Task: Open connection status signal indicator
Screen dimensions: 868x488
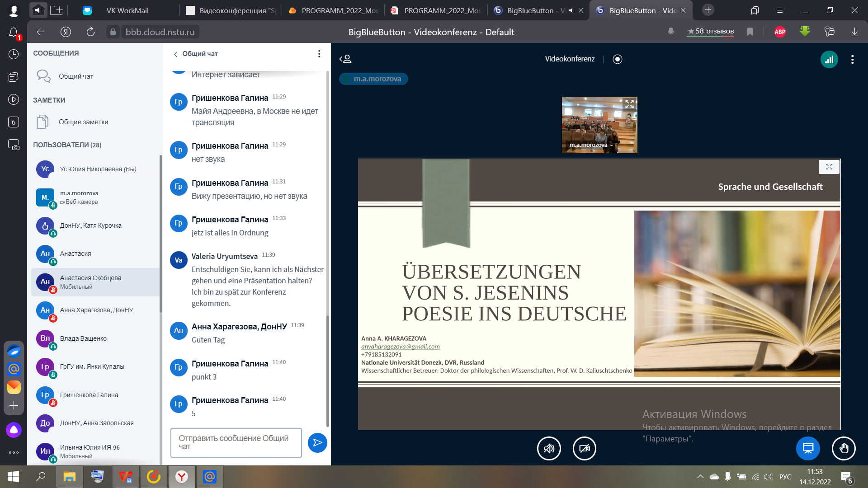Action: pyautogui.click(x=829, y=59)
